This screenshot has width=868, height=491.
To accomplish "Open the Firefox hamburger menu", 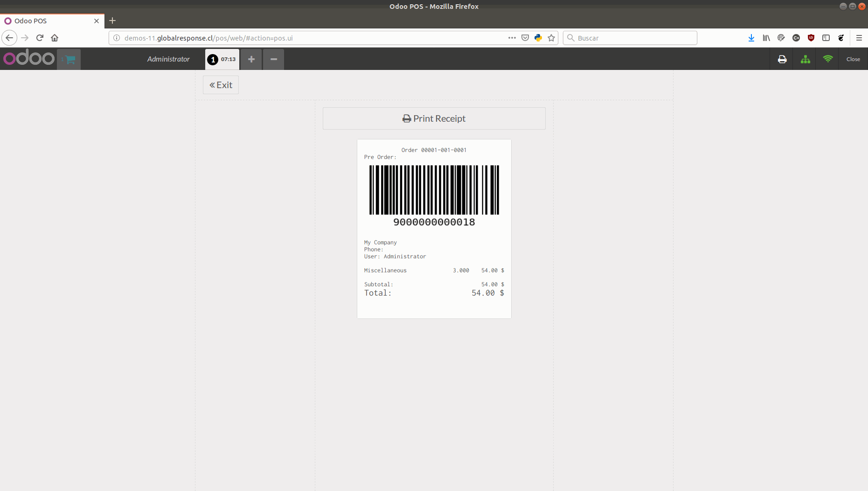I will 860,38.
